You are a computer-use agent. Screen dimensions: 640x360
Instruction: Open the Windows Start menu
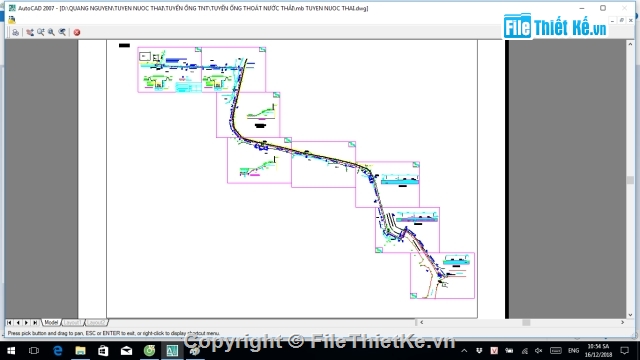(x=11, y=351)
